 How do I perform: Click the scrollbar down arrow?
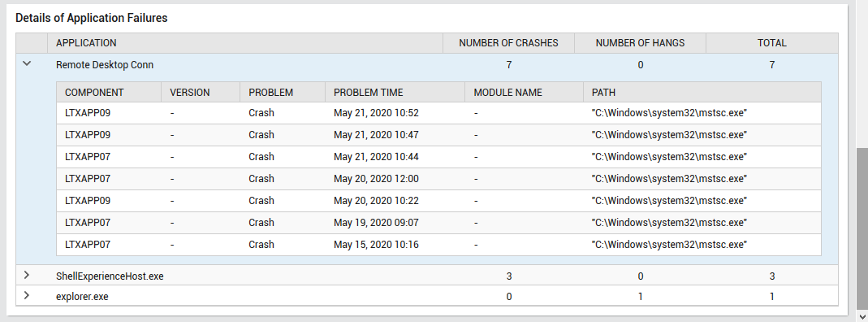[x=862, y=316]
